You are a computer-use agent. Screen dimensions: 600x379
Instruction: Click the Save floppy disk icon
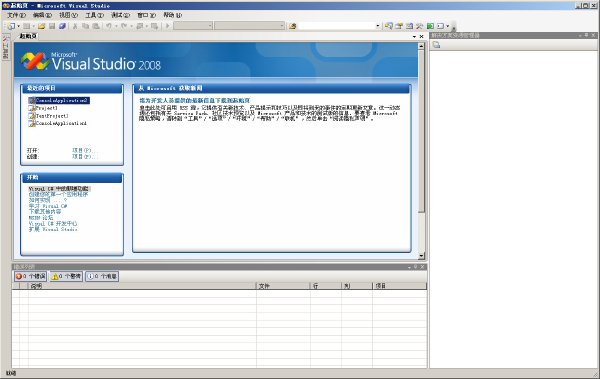click(x=52, y=26)
